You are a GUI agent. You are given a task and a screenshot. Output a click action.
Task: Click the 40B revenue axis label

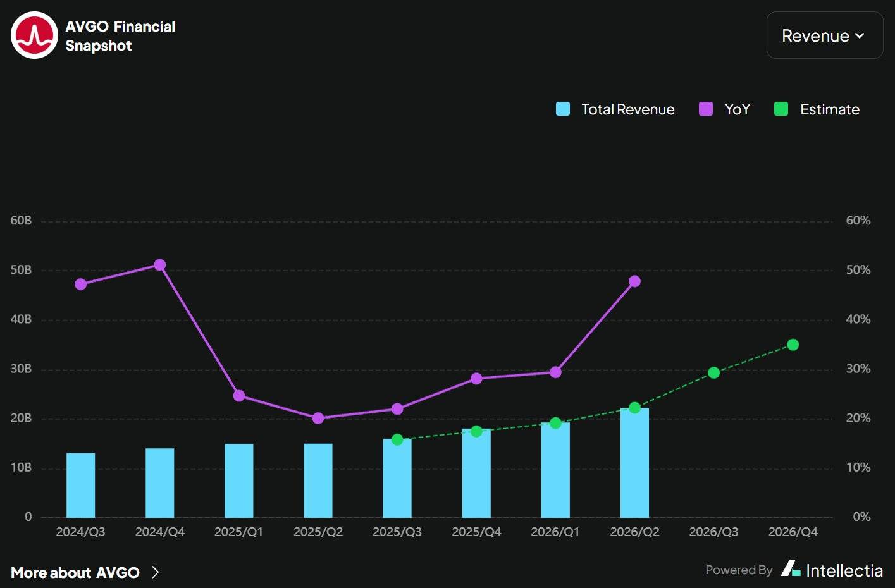[21, 319]
